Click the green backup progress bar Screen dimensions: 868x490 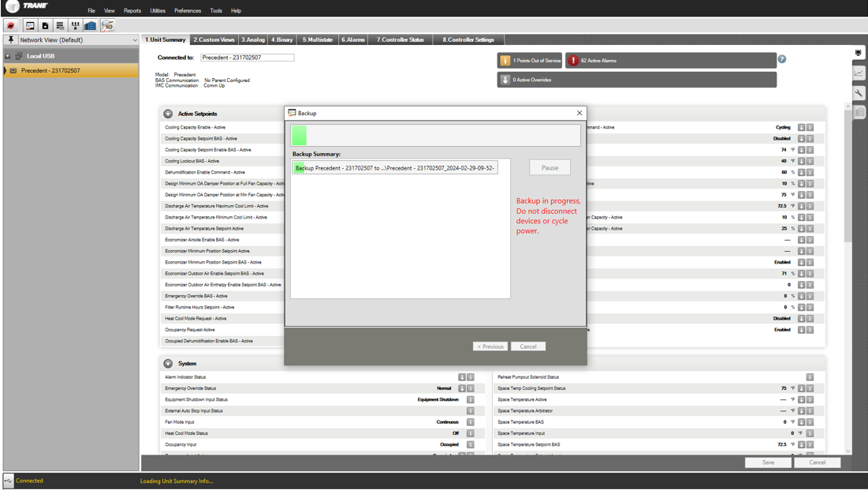(436, 135)
